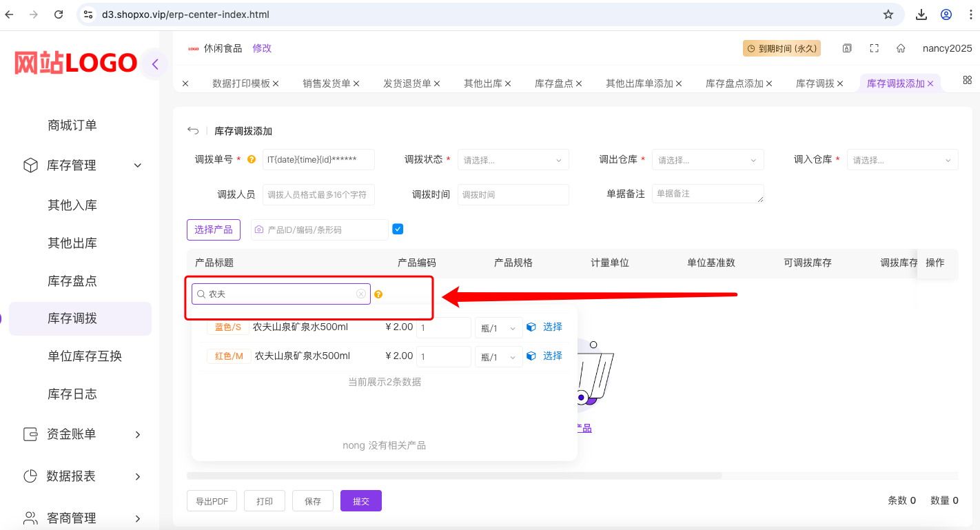The height and width of the screenshot is (530, 980).
Task: Close the 其他出库 tab
Action: (x=508, y=83)
